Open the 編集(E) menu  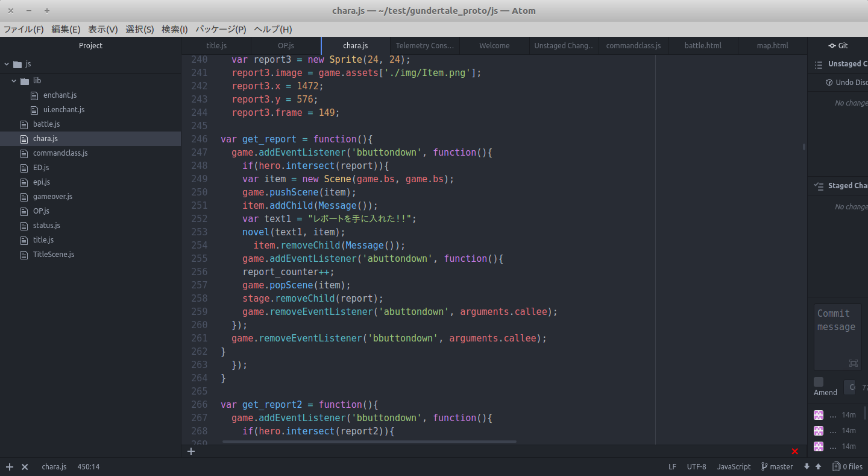(x=66, y=29)
